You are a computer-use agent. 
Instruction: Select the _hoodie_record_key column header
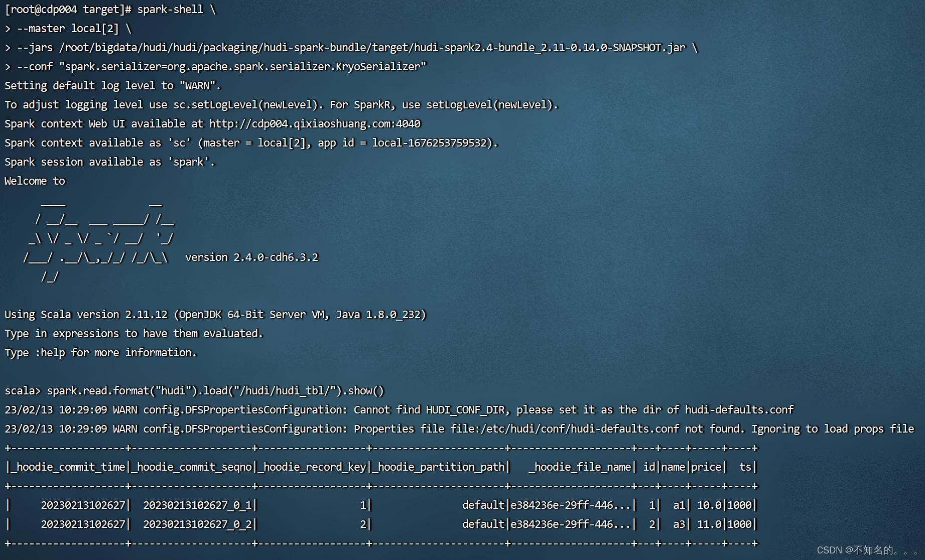(x=312, y=467)
